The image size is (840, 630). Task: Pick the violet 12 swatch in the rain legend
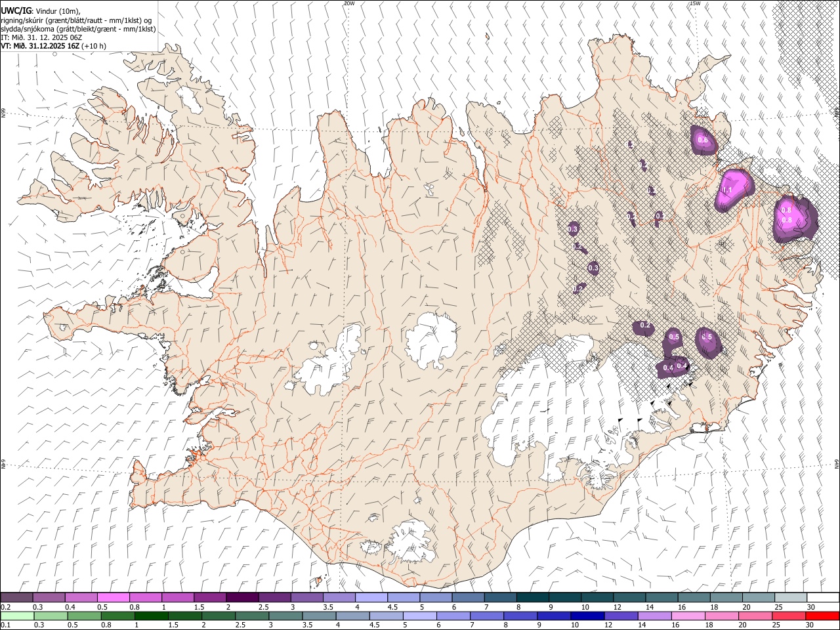(621, 616)
